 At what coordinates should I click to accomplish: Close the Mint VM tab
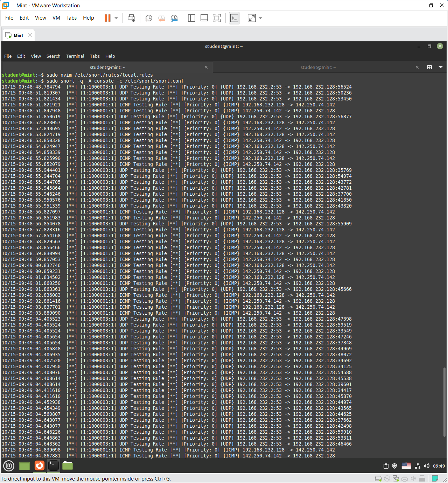click(30, 35)
